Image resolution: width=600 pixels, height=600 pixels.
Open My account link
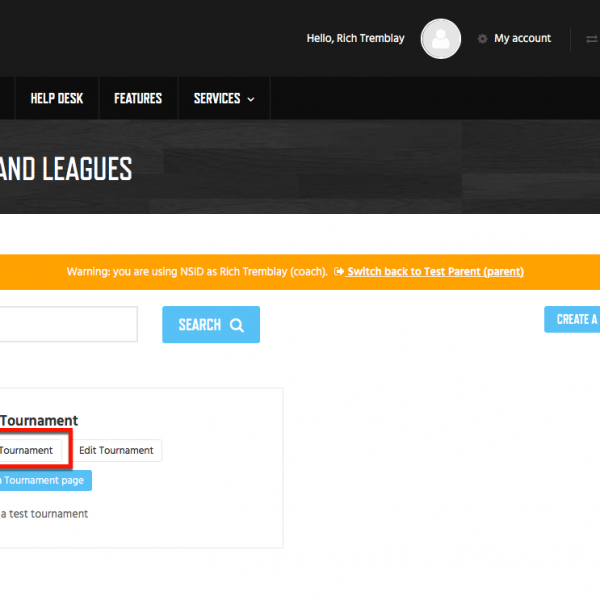pos(522,38)
